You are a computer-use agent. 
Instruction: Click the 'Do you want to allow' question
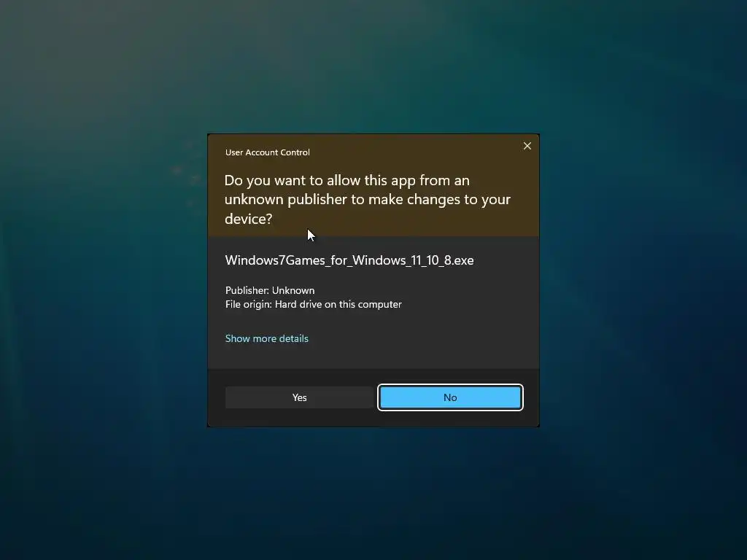coord(368,199)
